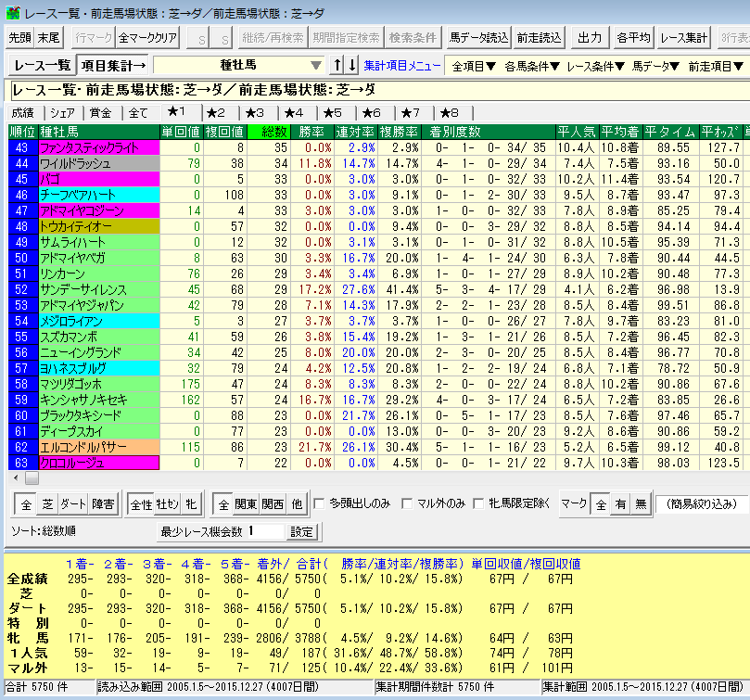Image resolution: width=750 pixels, height=700 pixels.
Task: Click the horizontal scrollbar left arrow
Action: [16, 477]
